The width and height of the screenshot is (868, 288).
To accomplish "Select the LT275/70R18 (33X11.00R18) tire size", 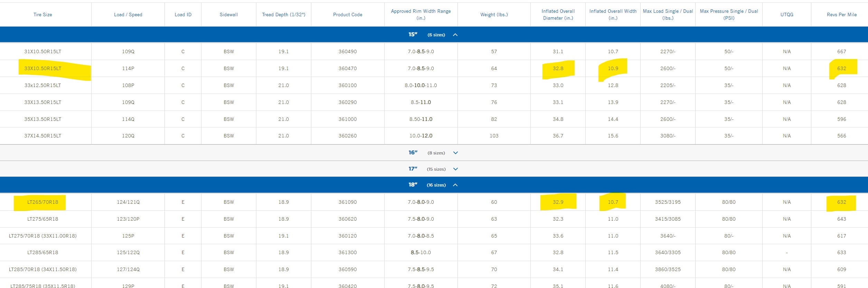I will coord(43,236).
